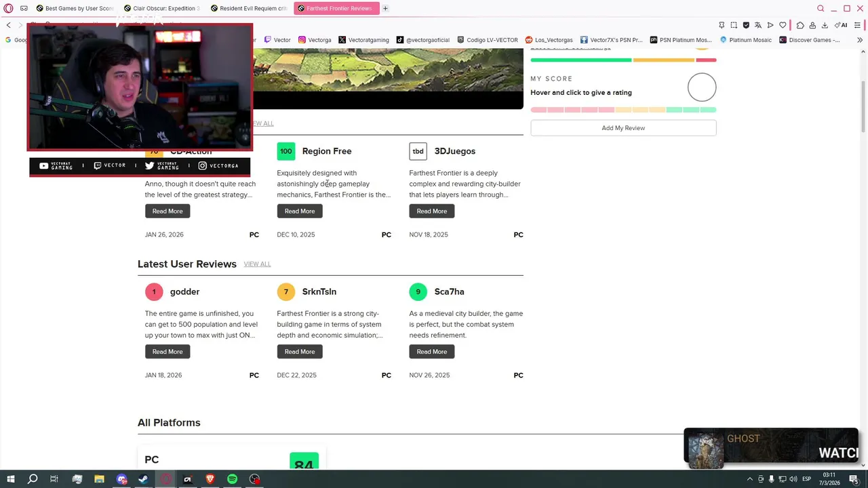Screen dimensions: 868x488
Task: Open godder's user profile name
Action: click(184, 291)
